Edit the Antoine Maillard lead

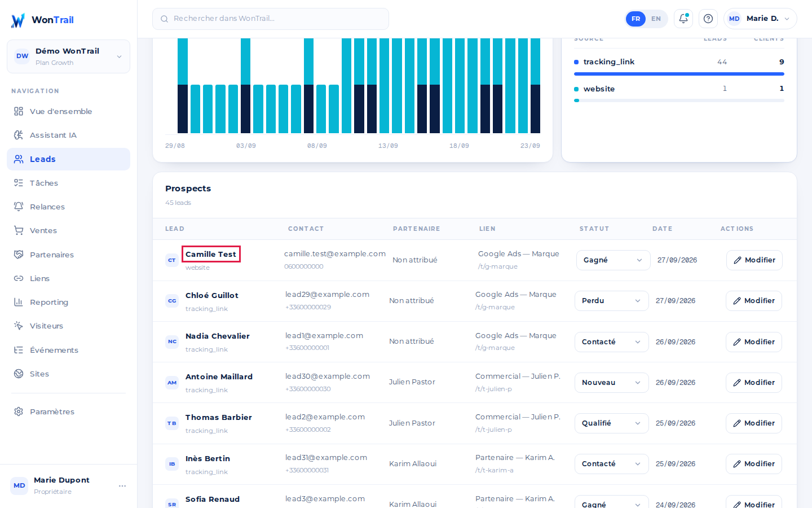754,383
